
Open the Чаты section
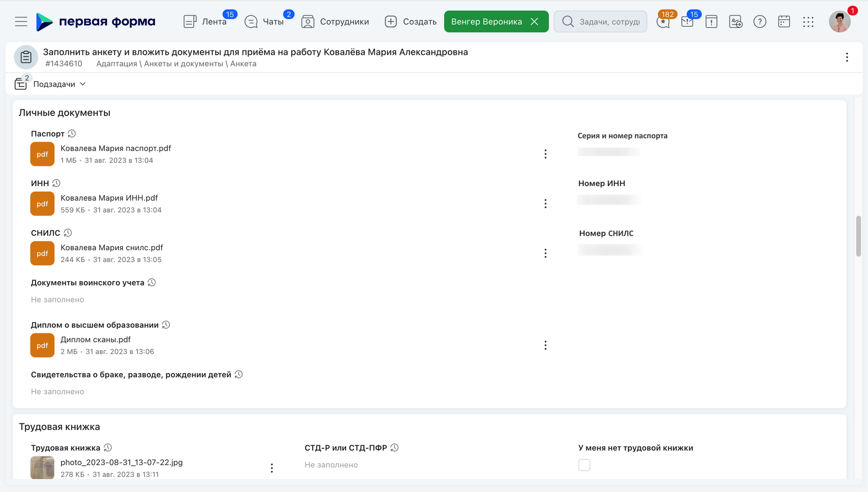click(265, 22)
